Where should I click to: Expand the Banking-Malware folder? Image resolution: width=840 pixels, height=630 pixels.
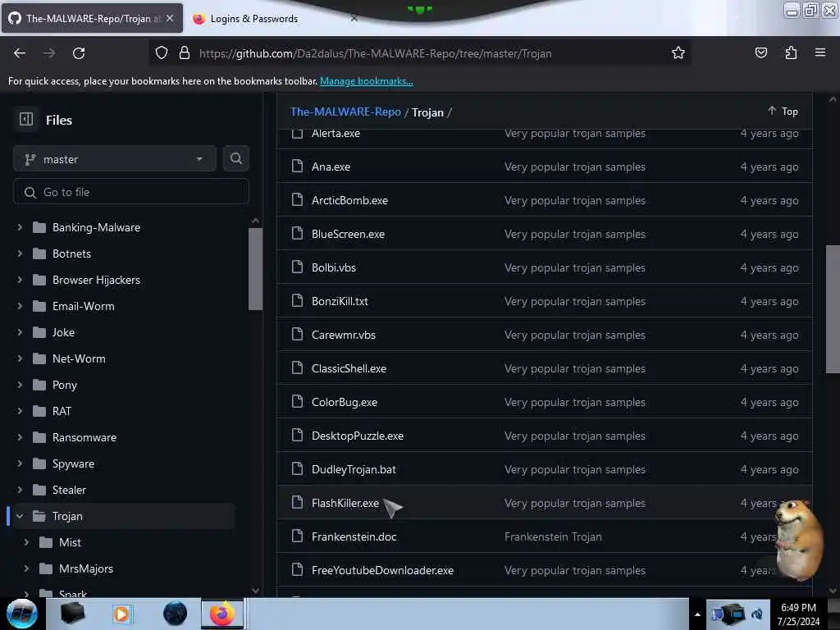20,227
